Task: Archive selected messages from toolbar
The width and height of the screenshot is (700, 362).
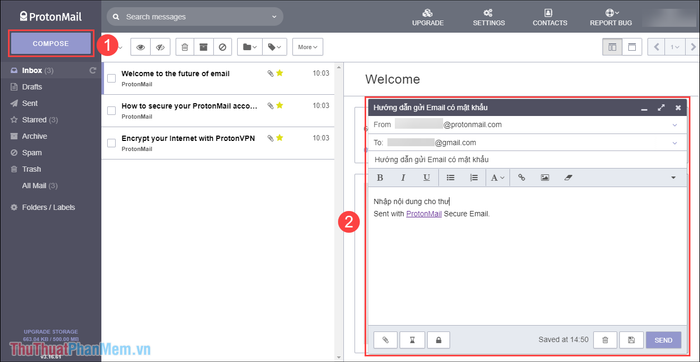Action: [x=204, y=47]
